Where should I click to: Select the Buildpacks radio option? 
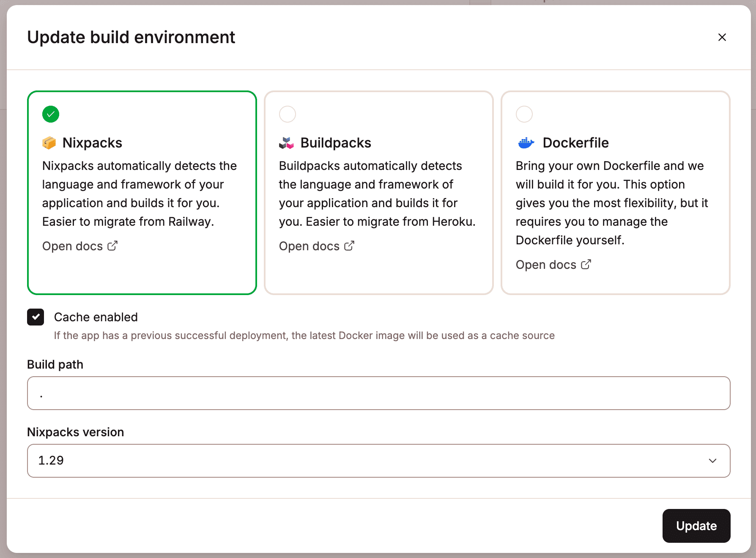[x=288, y=114]
